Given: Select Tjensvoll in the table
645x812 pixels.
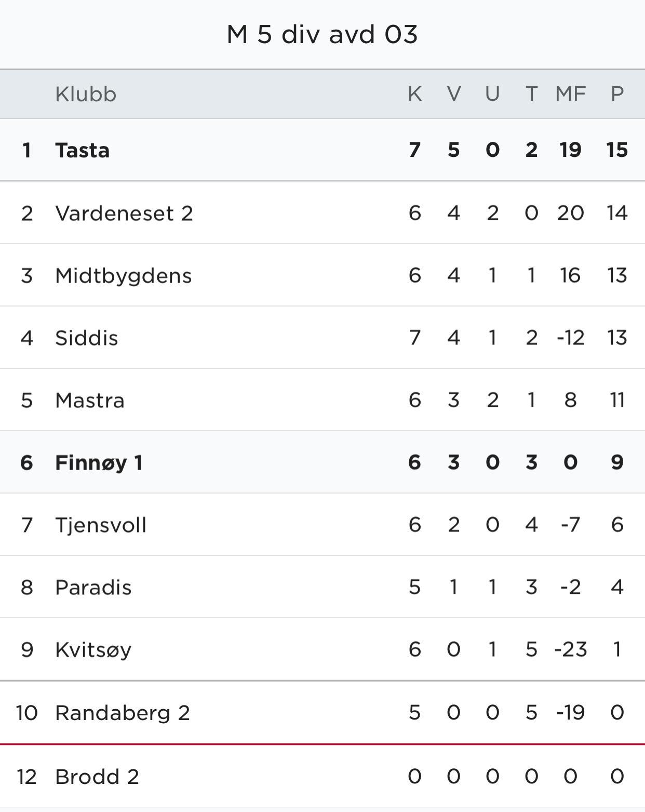Looking at the screenshot, I should [x=101, y=525].
